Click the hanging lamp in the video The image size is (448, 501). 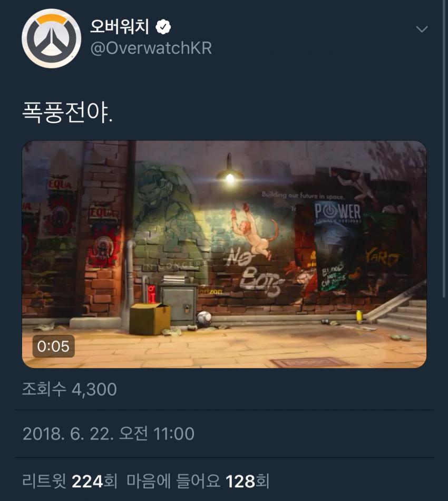230,169
